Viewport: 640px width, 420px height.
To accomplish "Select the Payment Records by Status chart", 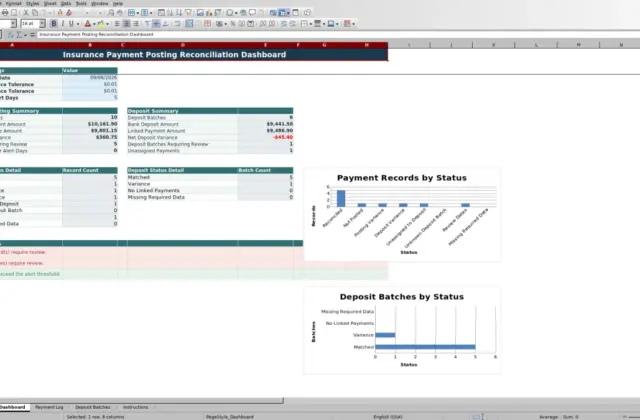I will point(402,214).
